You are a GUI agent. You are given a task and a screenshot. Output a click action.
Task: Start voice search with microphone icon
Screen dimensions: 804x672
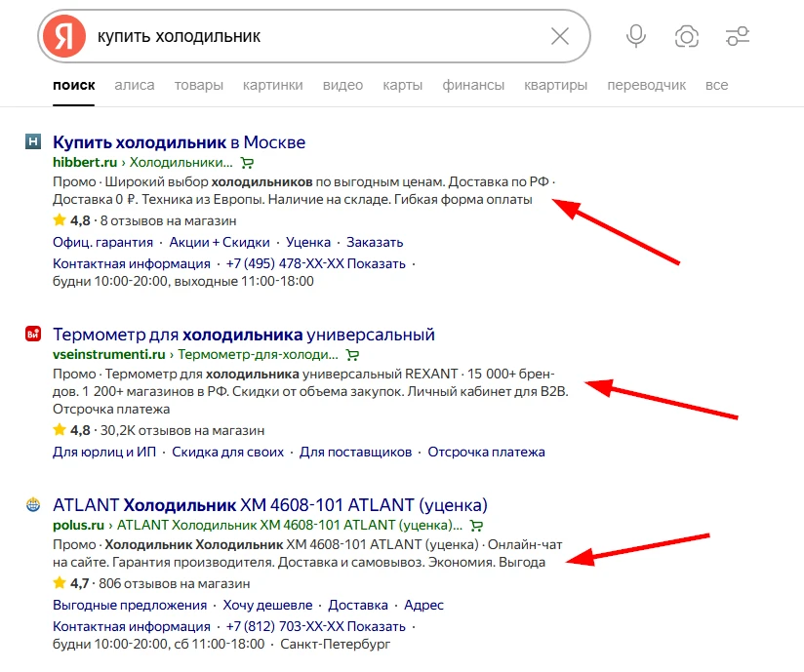pos(636,37)
